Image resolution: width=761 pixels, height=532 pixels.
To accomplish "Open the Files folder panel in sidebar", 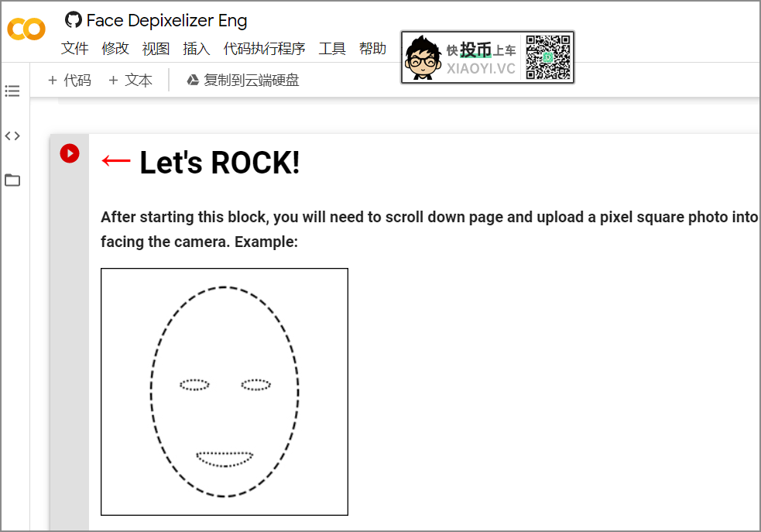I will [x=12, y=180].
